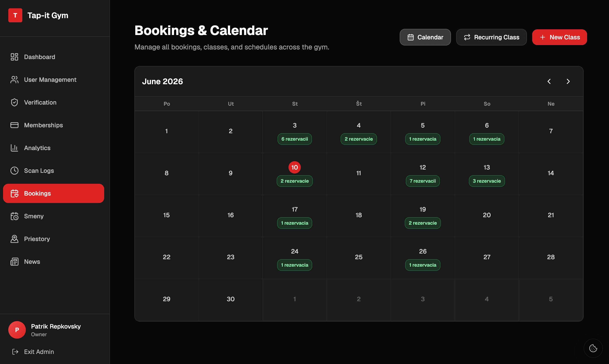The width and height of the screenshot is (609, 364).
Task: Click the Št weekday column header
Action: tap(359, 104)
